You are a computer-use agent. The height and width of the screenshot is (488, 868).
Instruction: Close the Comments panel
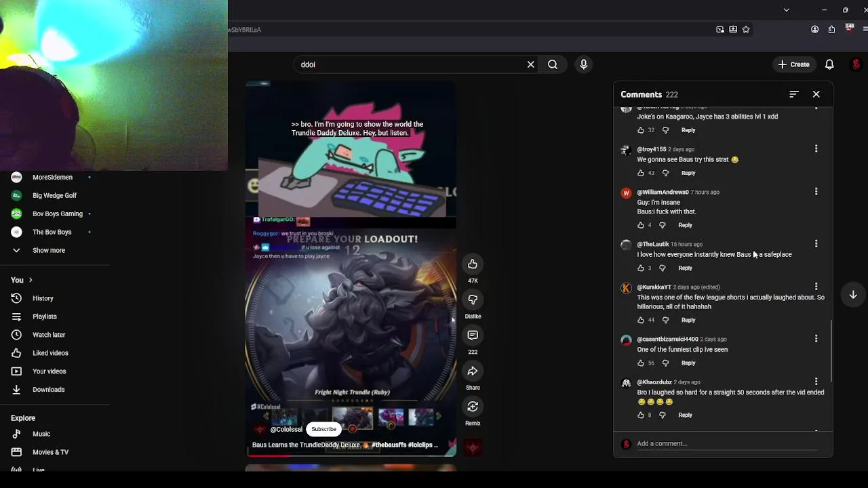coord(816,94)
